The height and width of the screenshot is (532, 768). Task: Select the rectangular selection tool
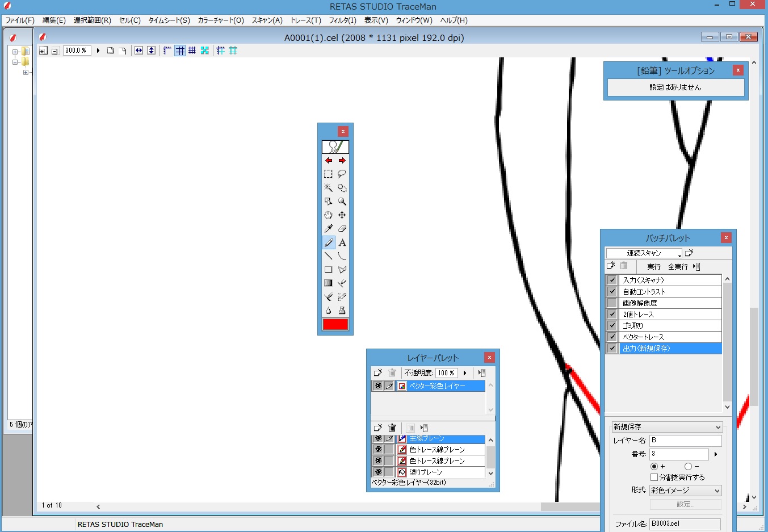(x=328, y=174)
